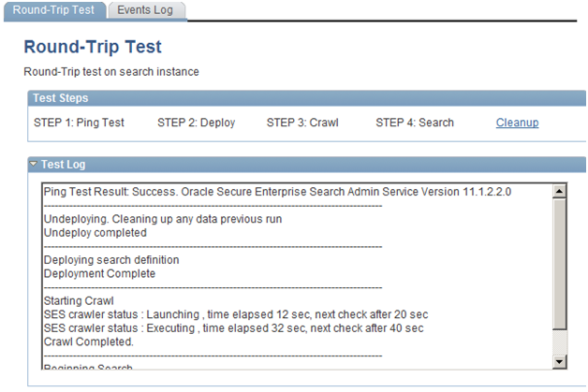
Task: Click the Ping Test Result line
Action: (x=277, y=192)
